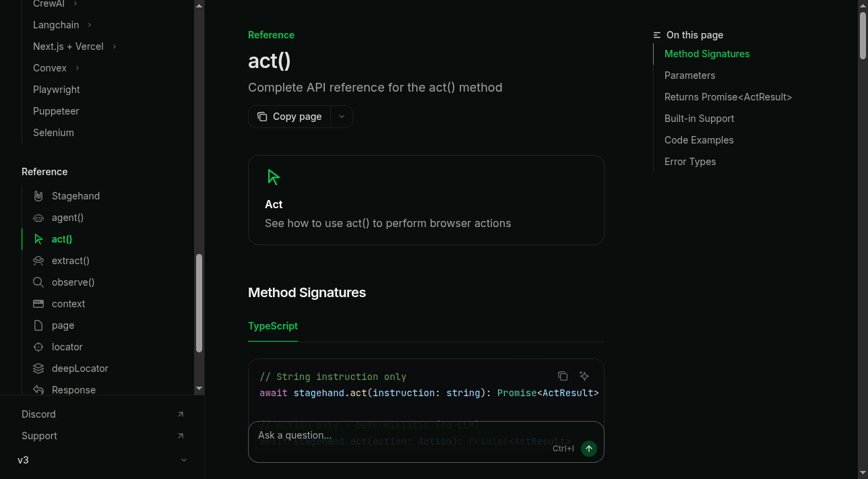Click the sparkle AI explain icon in code block
This screenshot has height=479, width=868.
584,376
